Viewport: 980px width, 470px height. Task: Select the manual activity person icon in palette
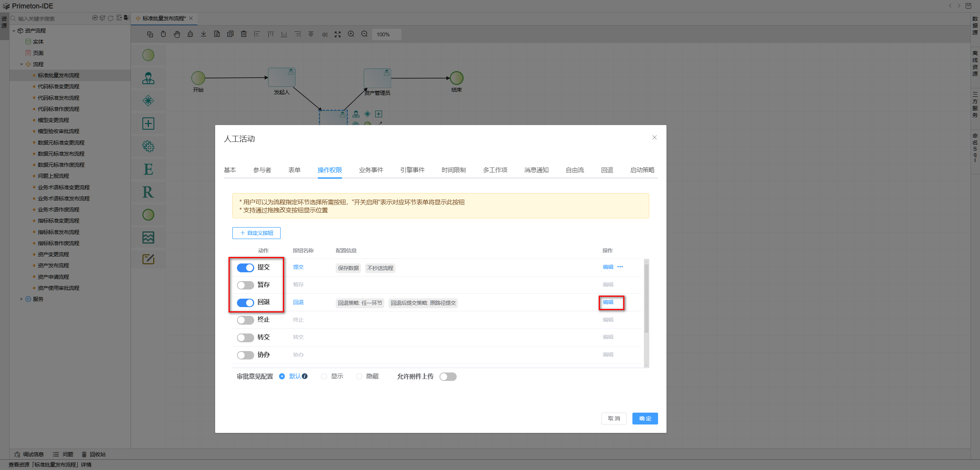pyautogui.click(x=148, y=78)
